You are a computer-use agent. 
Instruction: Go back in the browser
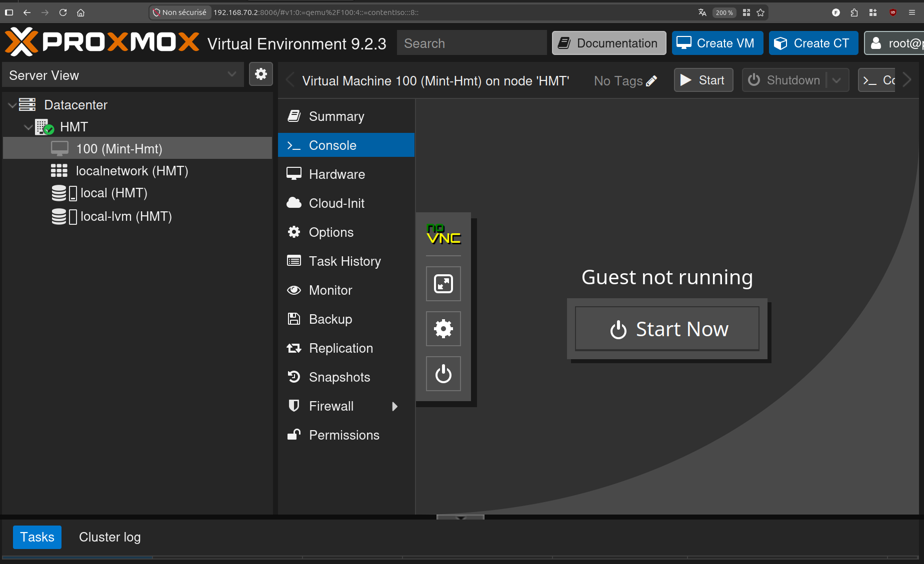(x=27, y=12)
